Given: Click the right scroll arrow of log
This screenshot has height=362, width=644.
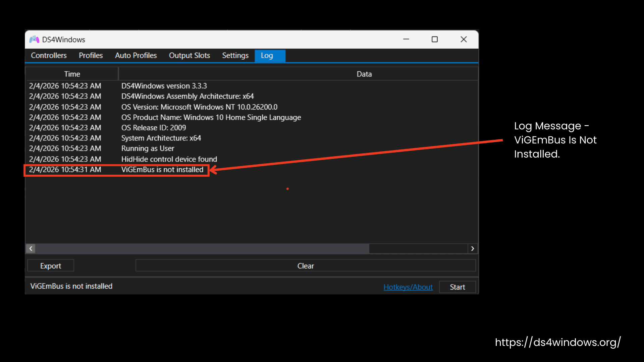Looking at the screenshot, I should click(473, 248).
